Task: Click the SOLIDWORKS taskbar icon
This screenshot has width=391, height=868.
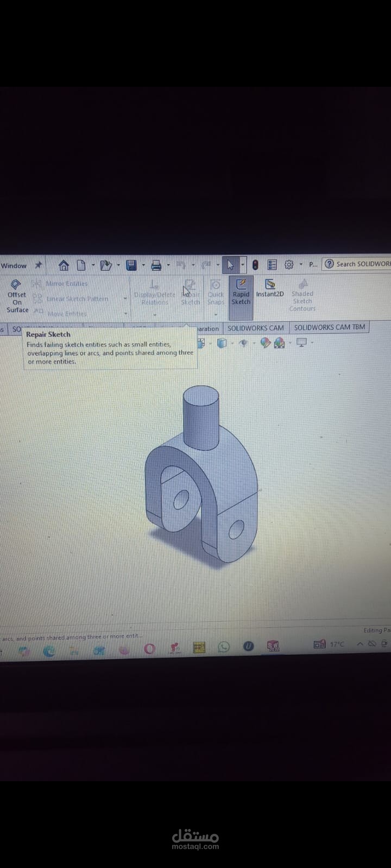Action: [x=273, y=646]
